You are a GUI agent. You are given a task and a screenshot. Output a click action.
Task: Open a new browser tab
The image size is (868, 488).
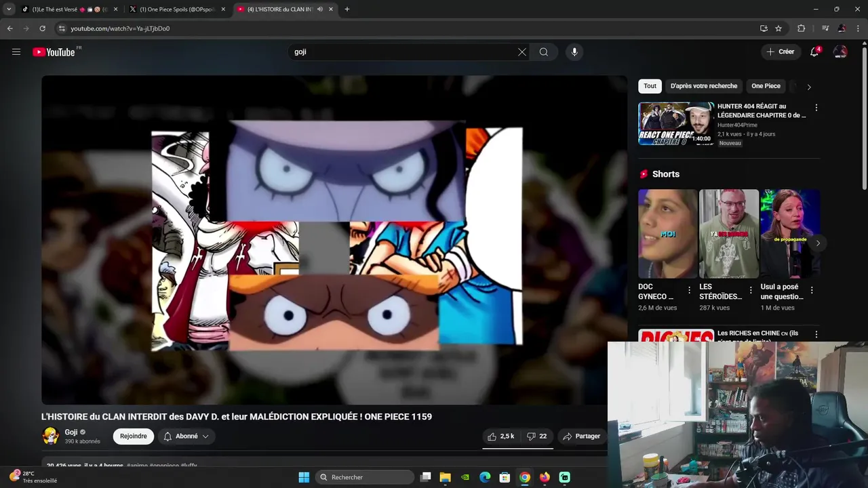[x=347, y=9]
